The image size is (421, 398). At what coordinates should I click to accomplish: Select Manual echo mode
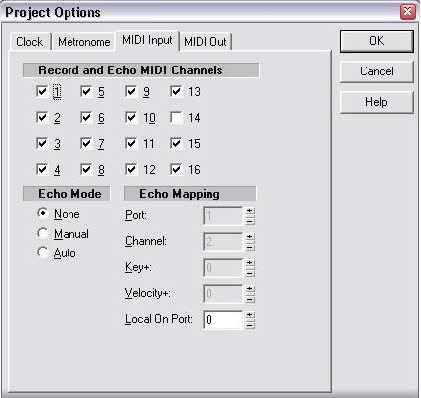pos(43,233)
